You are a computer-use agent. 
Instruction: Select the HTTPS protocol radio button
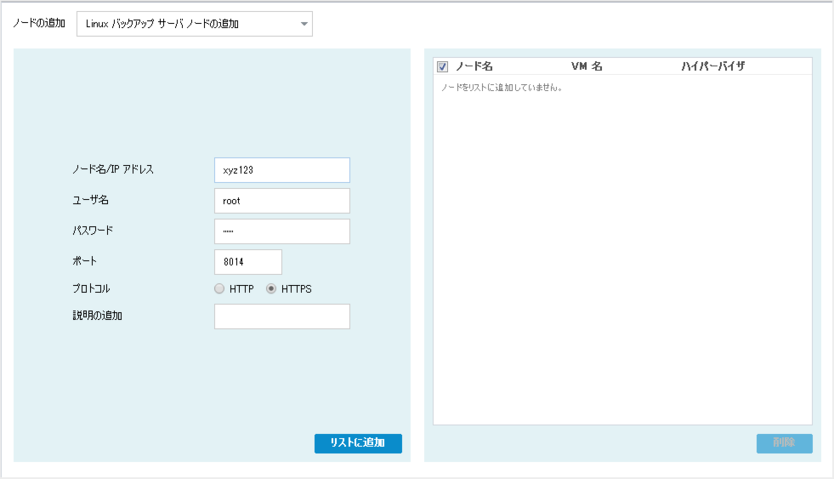point(271,289)
